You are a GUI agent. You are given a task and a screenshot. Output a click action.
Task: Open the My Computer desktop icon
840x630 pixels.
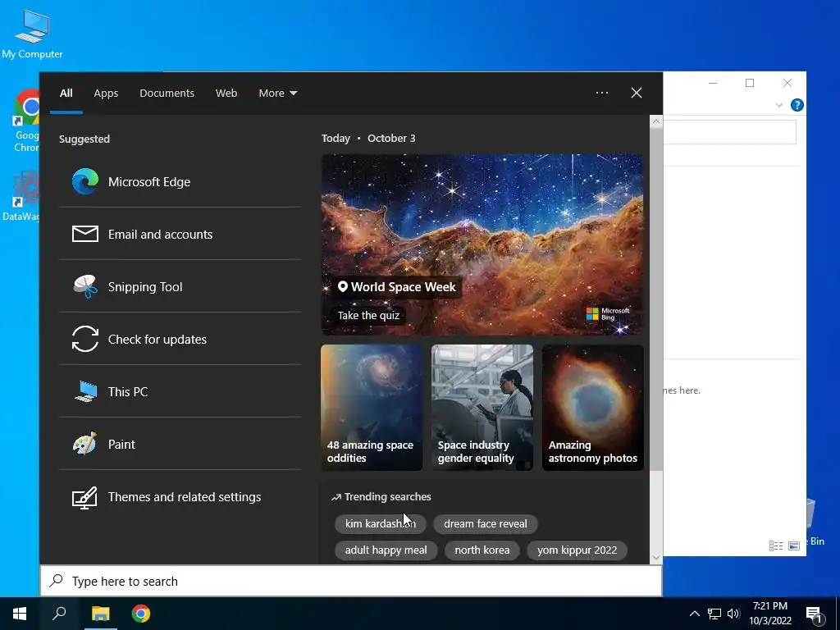32,34
